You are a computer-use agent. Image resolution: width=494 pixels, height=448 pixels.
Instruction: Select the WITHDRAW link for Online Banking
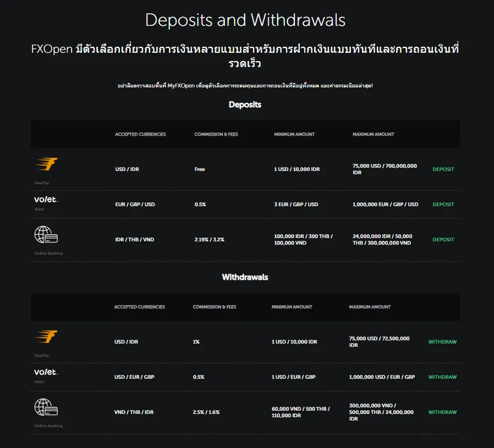coord(442,412)
